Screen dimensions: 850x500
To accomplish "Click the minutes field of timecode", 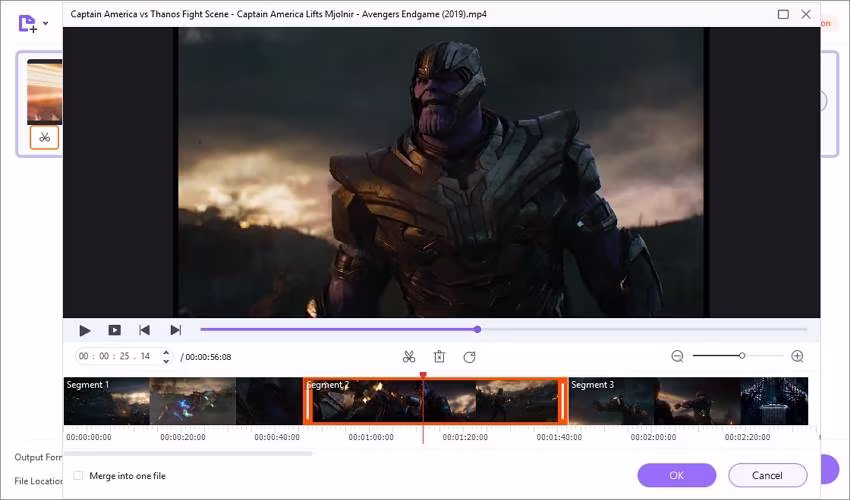I will [x=104, y=356].
